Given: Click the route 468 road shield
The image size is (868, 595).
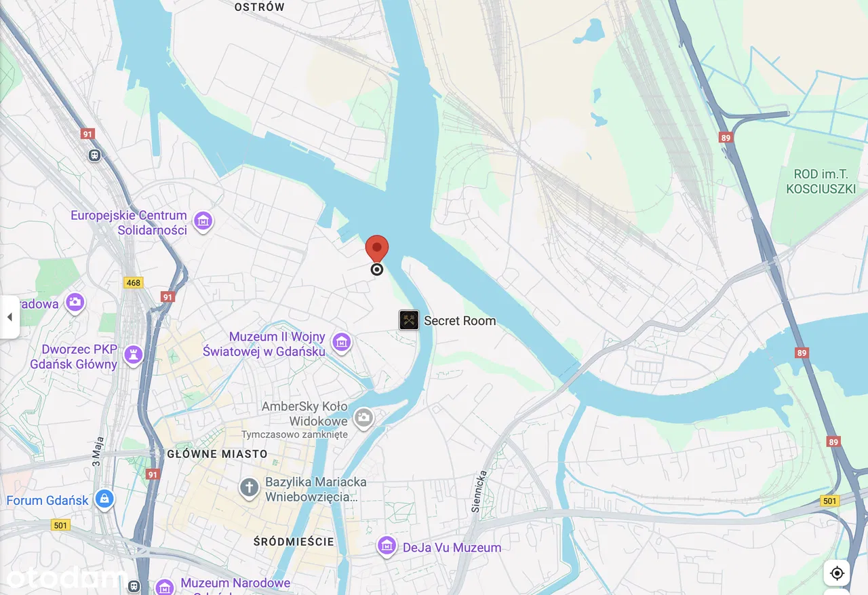Looking at the screenshot, I should 134,282.
